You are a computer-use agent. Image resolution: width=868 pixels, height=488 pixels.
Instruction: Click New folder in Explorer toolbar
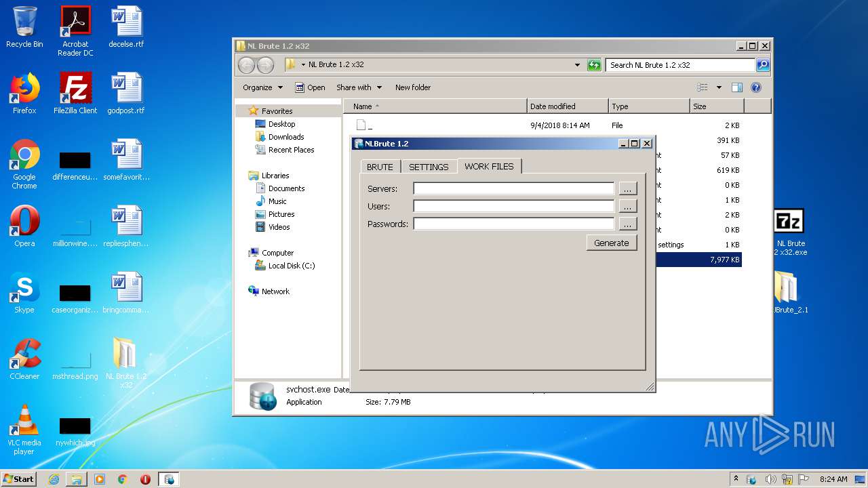pyautogui.click(x=413, y=87)
